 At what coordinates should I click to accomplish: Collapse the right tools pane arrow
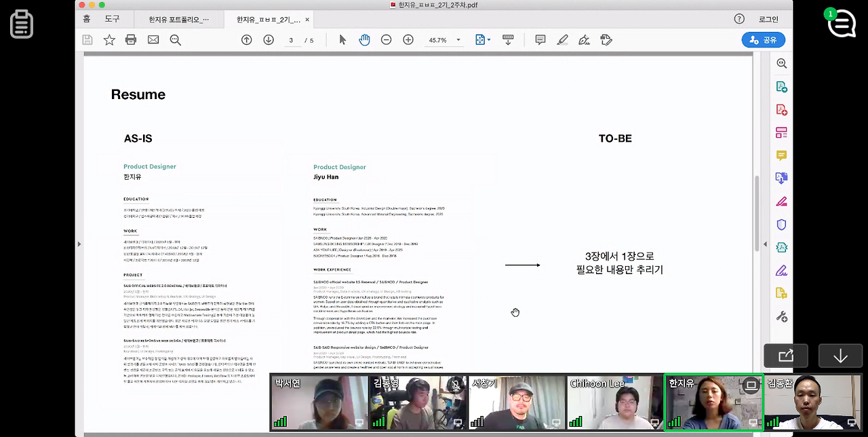pyautogui.click(x=766, y=244)
